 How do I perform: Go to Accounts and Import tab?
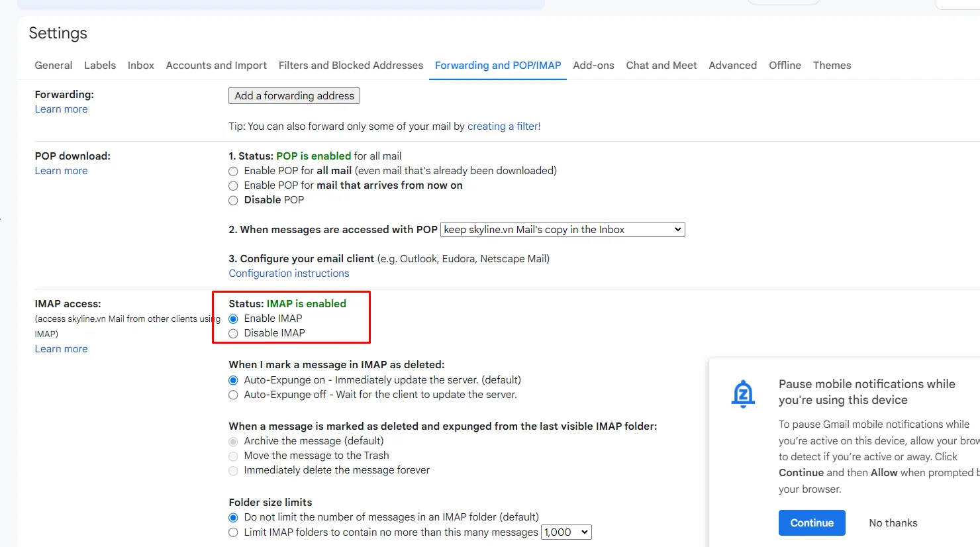click(x=216, y=66)
